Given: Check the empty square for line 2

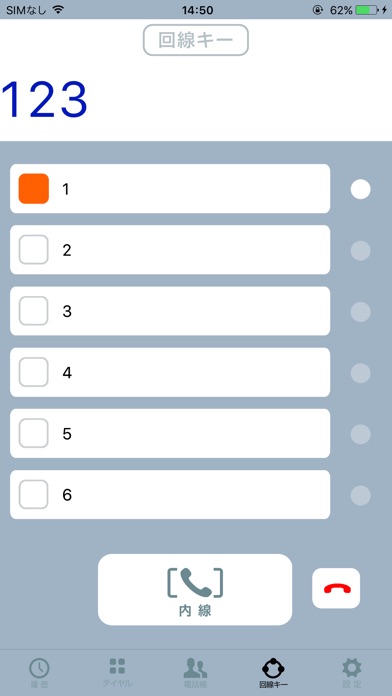Looking at the screenshot, I should point(33,250).
